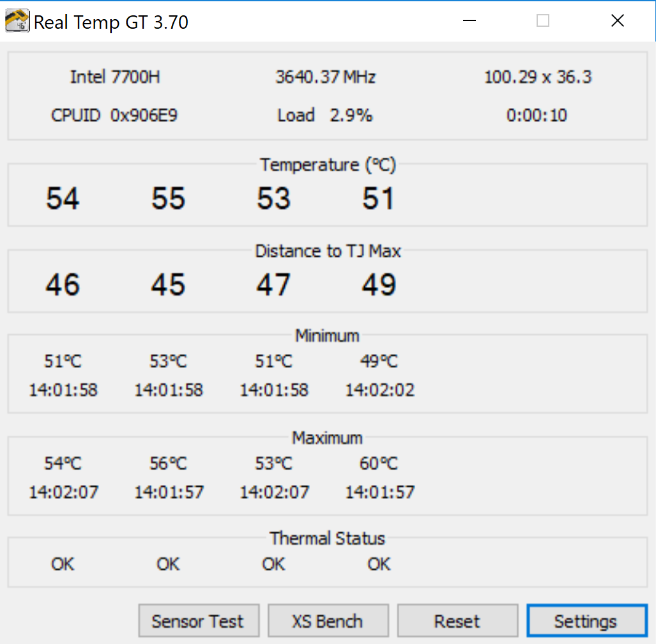The width and height of the screenshot is (656, 644).
Task: Click the 55 degree core temperature reading
Action: click(168, 199)
